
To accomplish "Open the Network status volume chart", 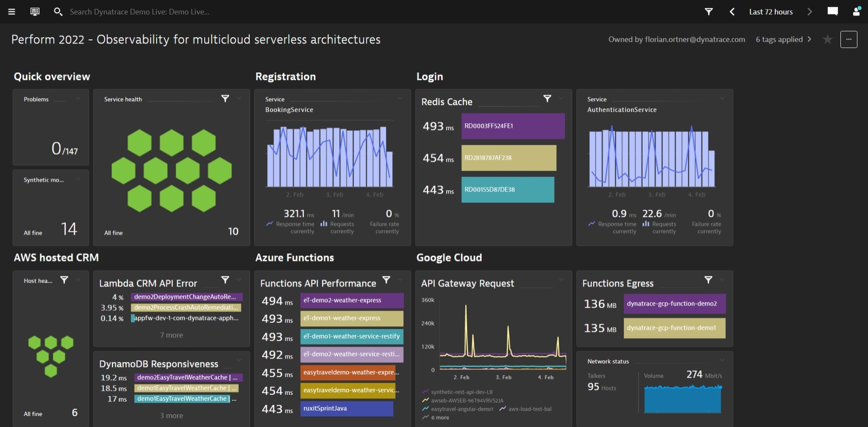I will tap(683, 399).
